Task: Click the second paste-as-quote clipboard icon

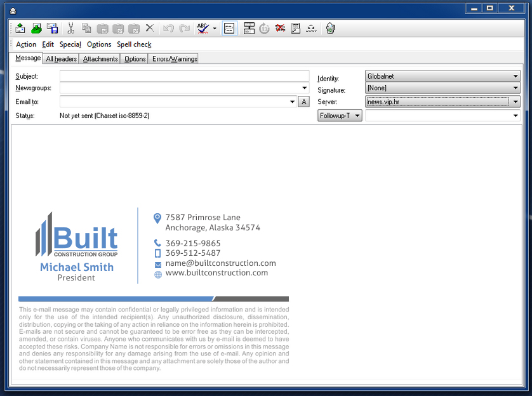Action: [x=118, y=29]
